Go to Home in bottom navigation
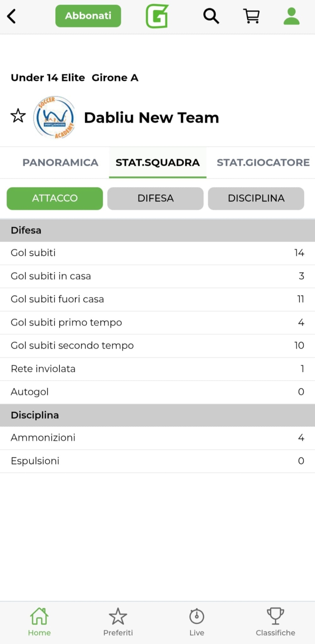The image size is (315, 644). 39,622
